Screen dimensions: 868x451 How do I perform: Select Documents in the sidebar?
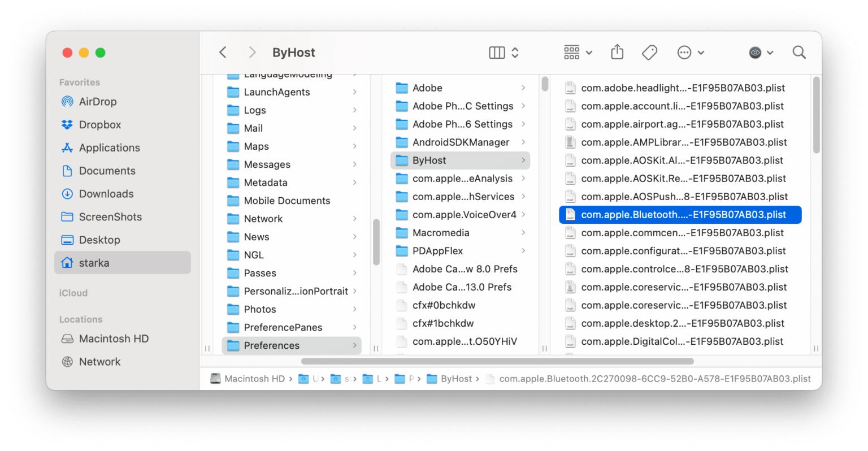[x=123, y=171]
